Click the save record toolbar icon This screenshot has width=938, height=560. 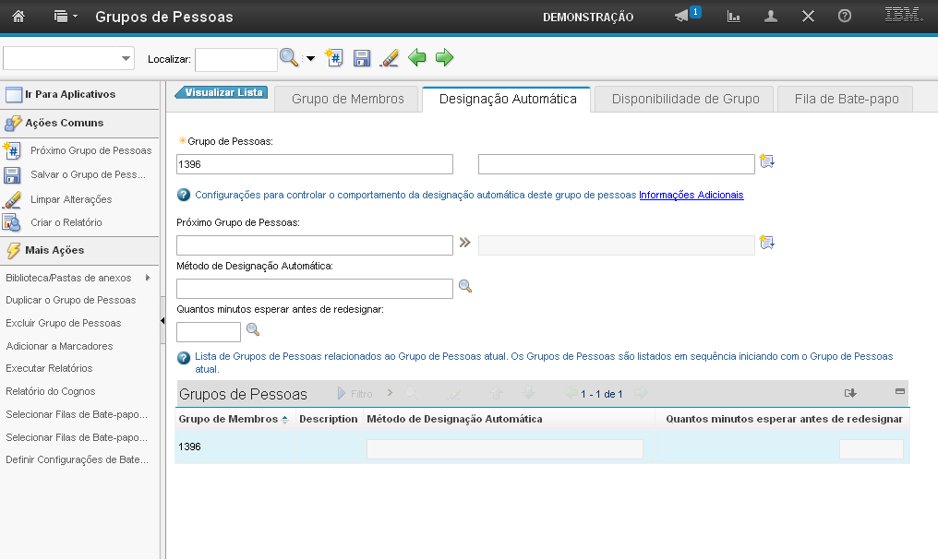pyautogui.click(x=362, y=59)
